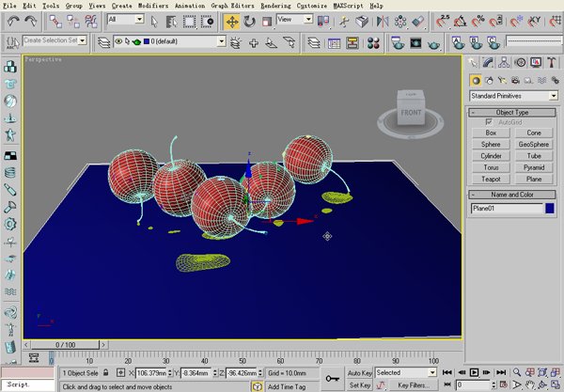Click the Plane01 object name field
Image resolution: width=564 pixels, height=392 pixels.
[x=505, y=208]
